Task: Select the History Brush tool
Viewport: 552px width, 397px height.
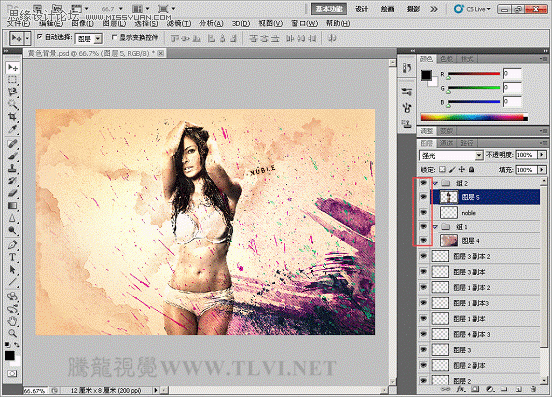Action: point(13,181)
